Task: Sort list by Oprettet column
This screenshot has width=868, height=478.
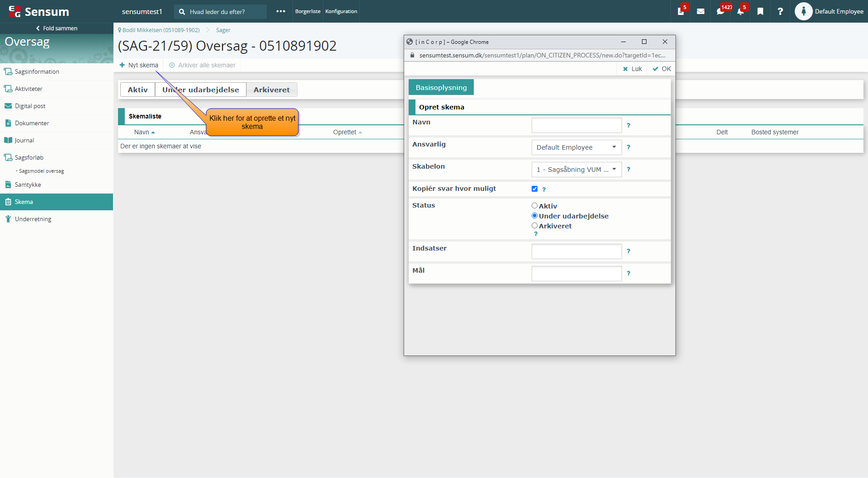Action: [x=347, y=132]
